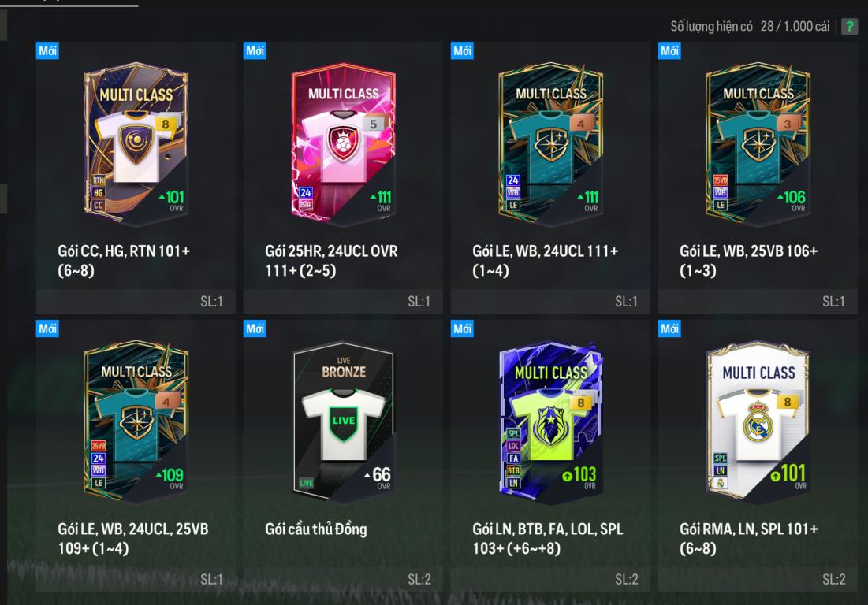Image resolution: width=868 pixels, height=605 pixels.
Task: Open the Real Madrid Multi Class pack card
Action: (x=758, y=455)
